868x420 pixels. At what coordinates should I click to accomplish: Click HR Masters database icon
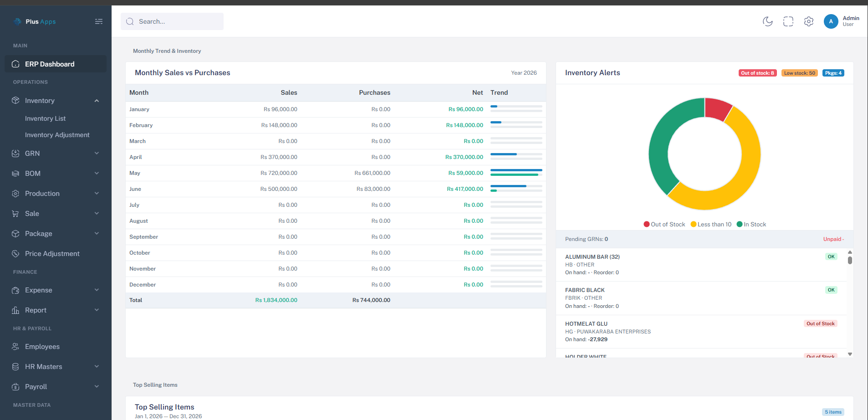[15, 367]
